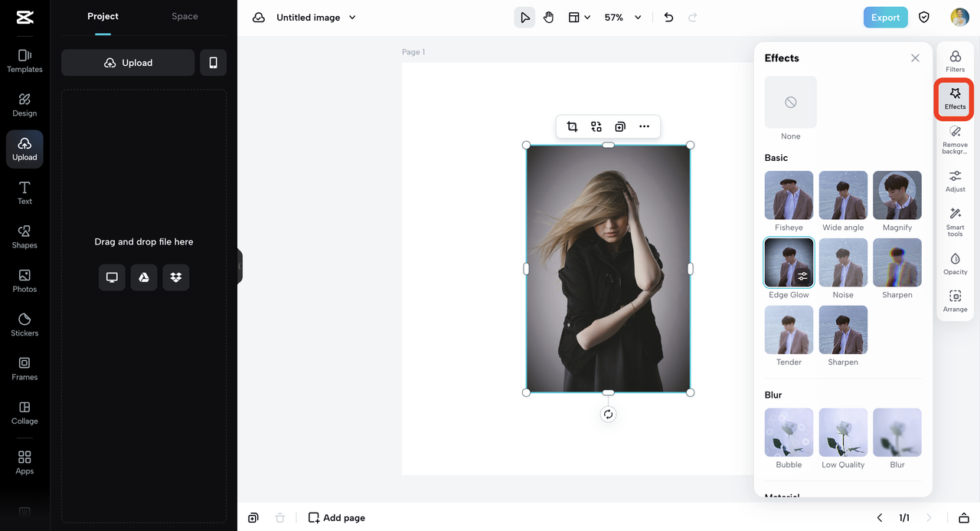
Task: Open Remove background tool
Action: click(955, 140)
